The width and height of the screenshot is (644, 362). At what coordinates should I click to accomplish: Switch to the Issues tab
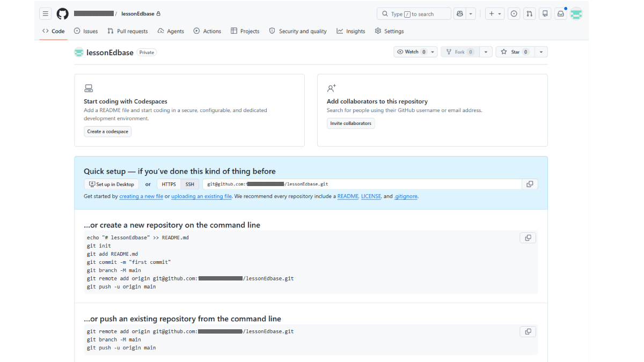(86, 31)
